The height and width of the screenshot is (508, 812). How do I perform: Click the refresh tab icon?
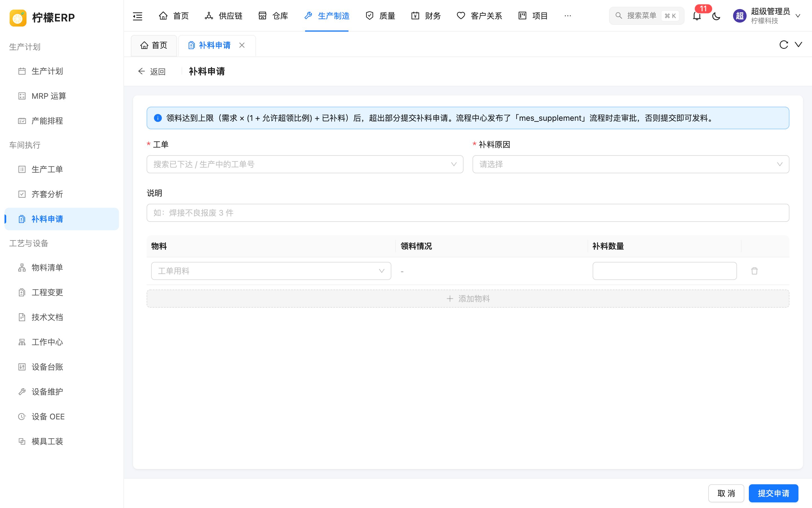pos(784,45)
